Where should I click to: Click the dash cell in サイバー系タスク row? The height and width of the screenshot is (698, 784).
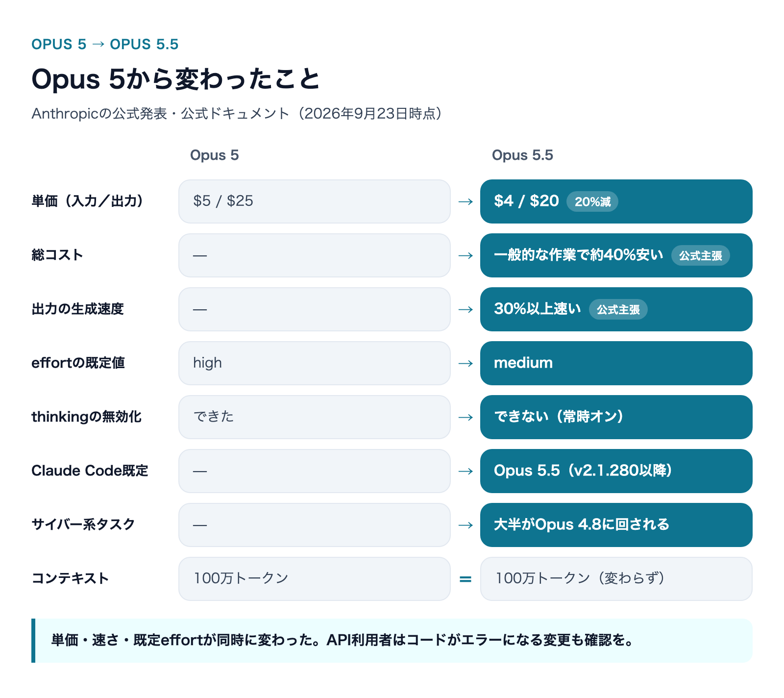click(314, 525)
